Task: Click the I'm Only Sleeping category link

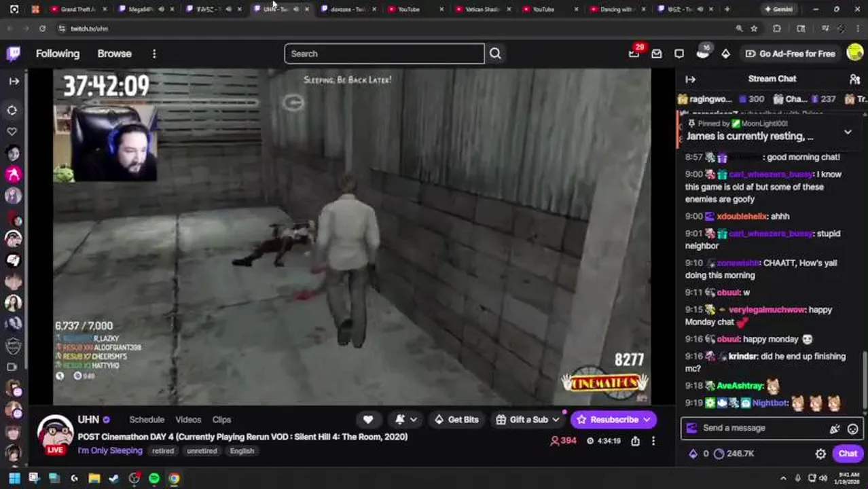Action: click(x=110, y=451)
